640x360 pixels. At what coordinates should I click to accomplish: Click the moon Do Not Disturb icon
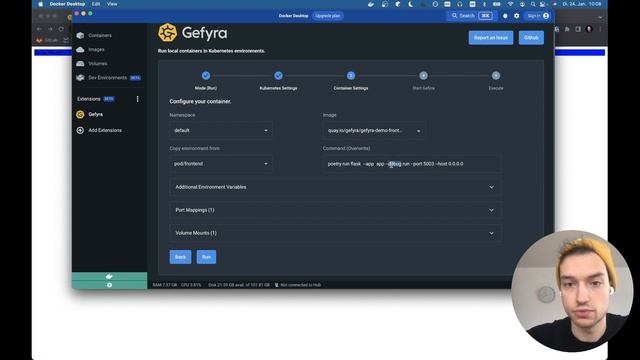coord(410,4)
